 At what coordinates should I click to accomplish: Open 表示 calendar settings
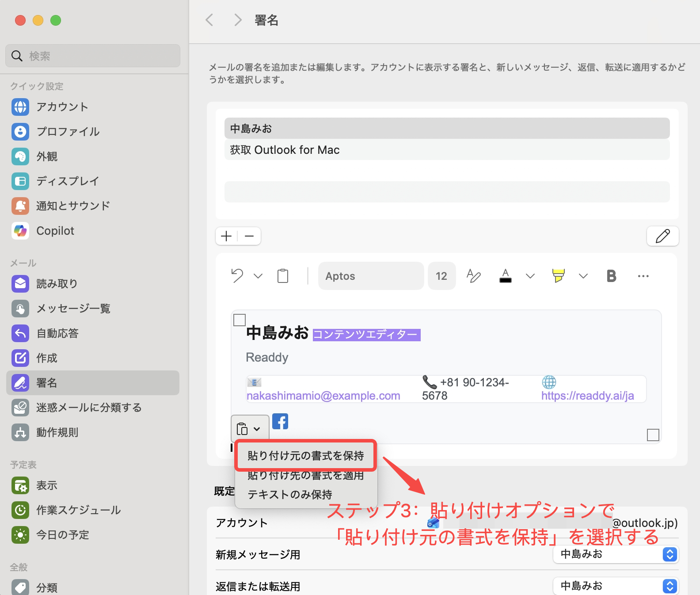[x=93, y=485]
